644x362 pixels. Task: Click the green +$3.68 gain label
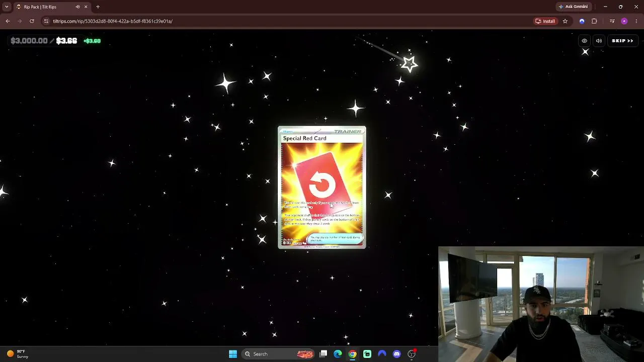click(92, 41)
